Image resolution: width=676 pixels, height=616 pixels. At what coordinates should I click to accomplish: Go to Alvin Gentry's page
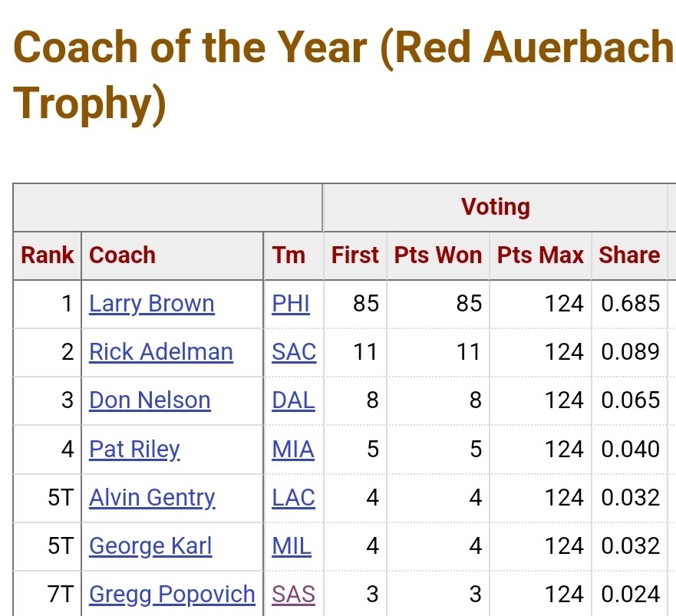click(152, 497)
